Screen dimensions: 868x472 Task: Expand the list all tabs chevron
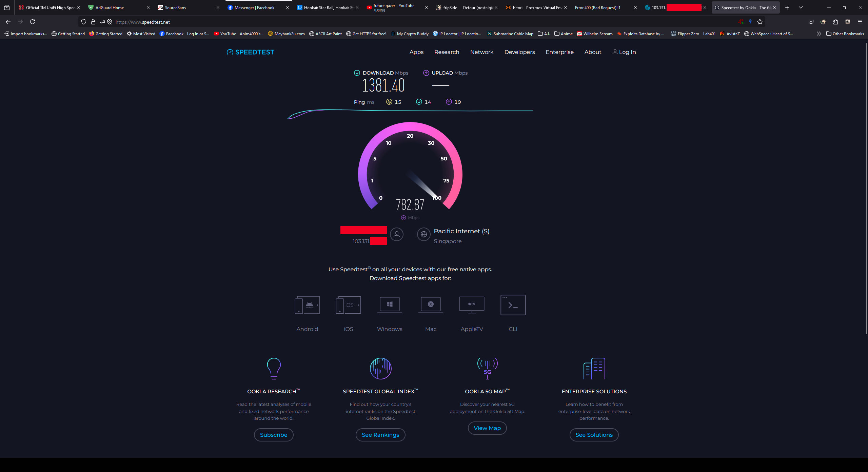point(801,7)
